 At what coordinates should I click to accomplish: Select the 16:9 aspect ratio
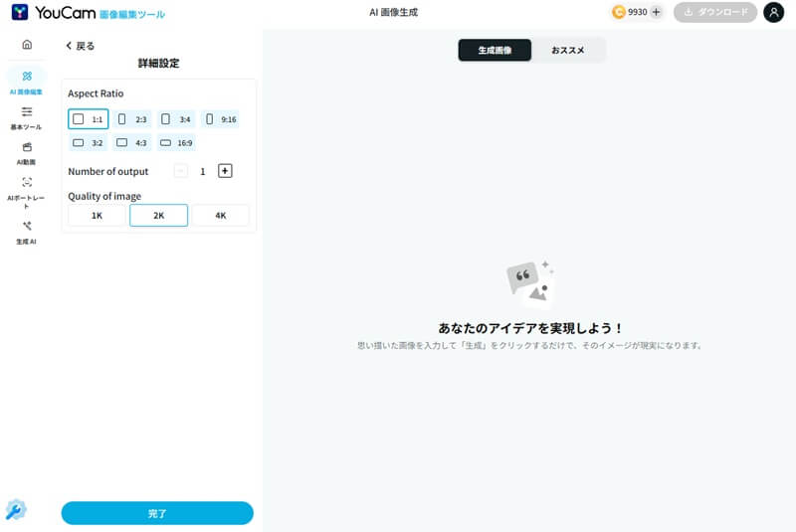coord(176,143)
